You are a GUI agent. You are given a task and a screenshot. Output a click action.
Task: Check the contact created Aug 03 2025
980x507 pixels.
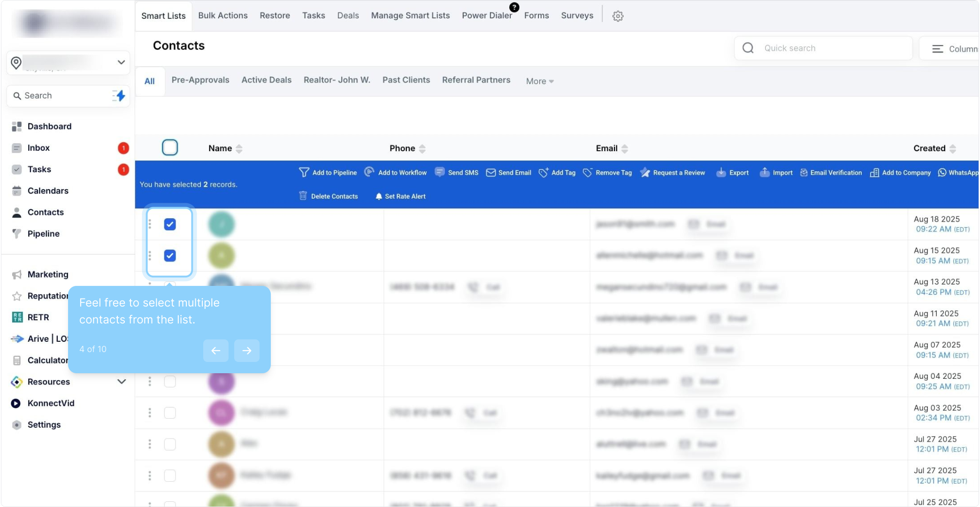[x=170, y=413]
